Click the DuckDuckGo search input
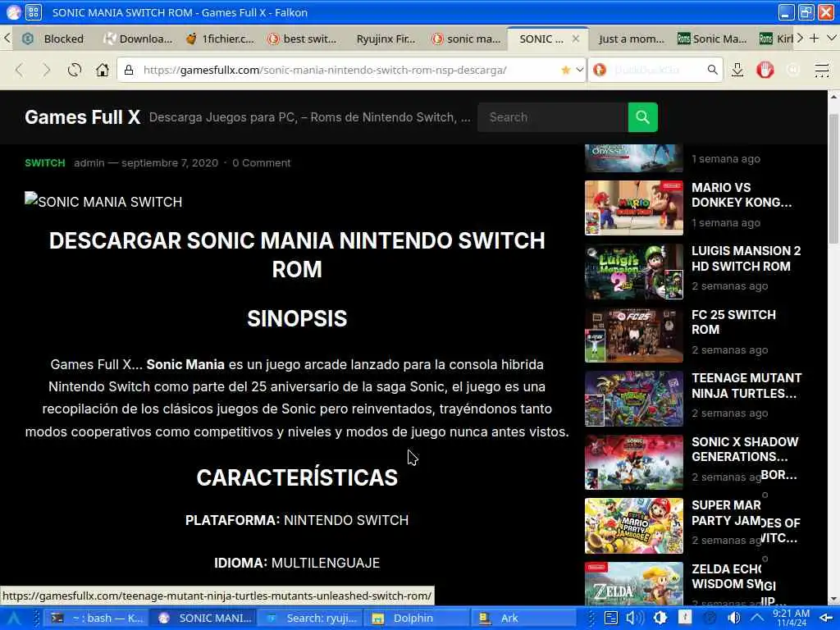This screenshot has height=630, width=840. [656, 71]
